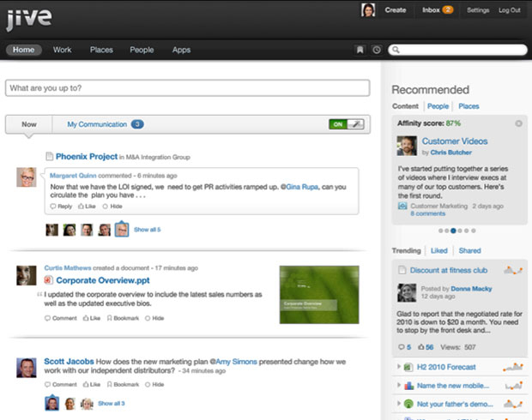
Task: Open the recent history clock icon
Action: 377,51
